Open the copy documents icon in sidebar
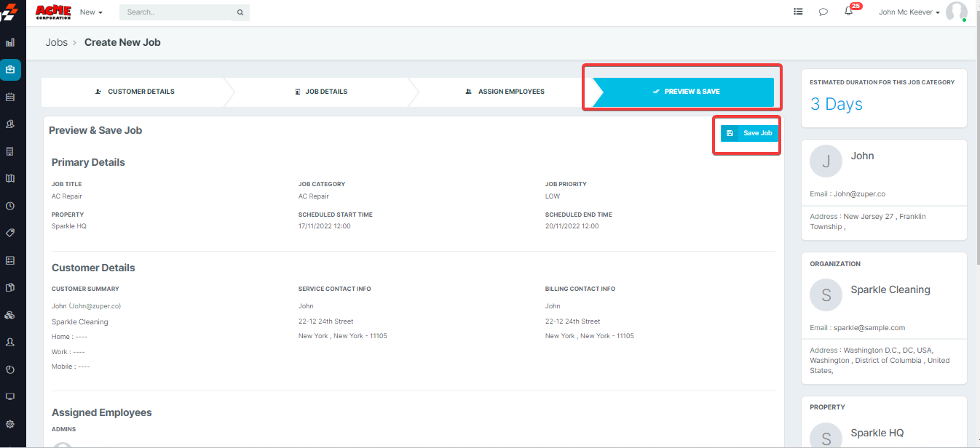Viewport: 980px width, 448px height. click(x=10, y=287)
